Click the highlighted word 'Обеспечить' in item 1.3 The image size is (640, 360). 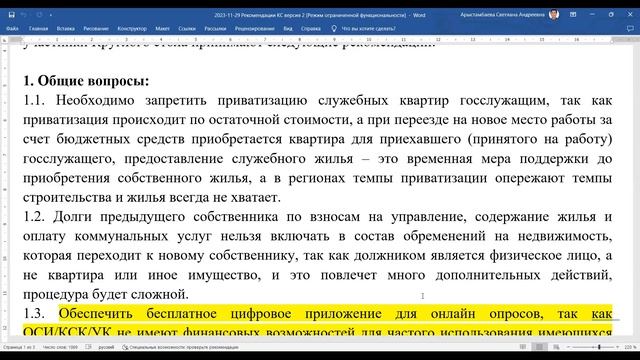(x=96, y=314)
